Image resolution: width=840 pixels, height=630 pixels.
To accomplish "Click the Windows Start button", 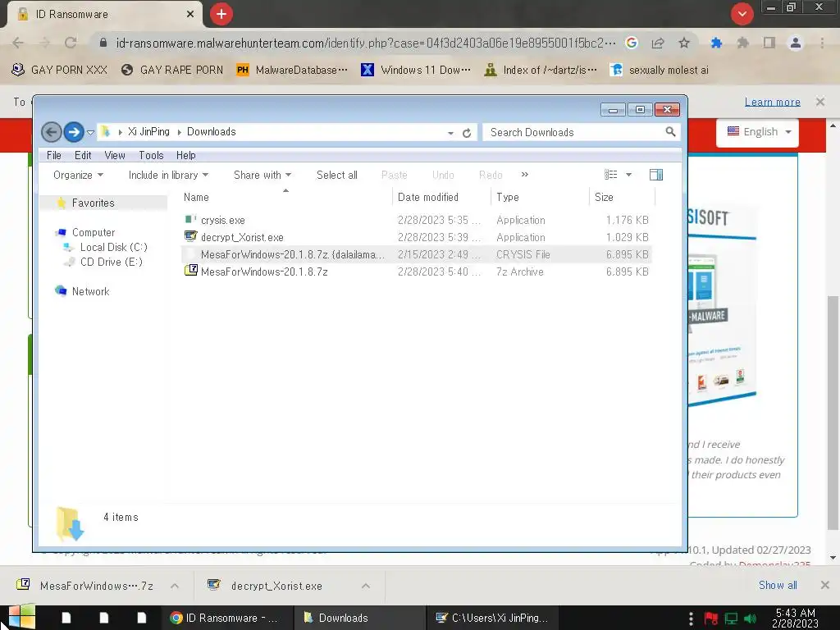I will (21, 617).
